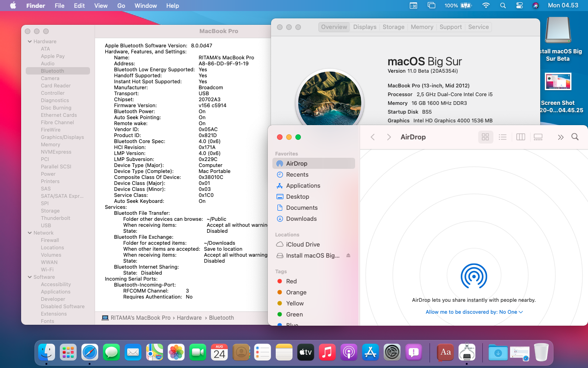
Task: Open the Support tab
Action: coord(451,27)
